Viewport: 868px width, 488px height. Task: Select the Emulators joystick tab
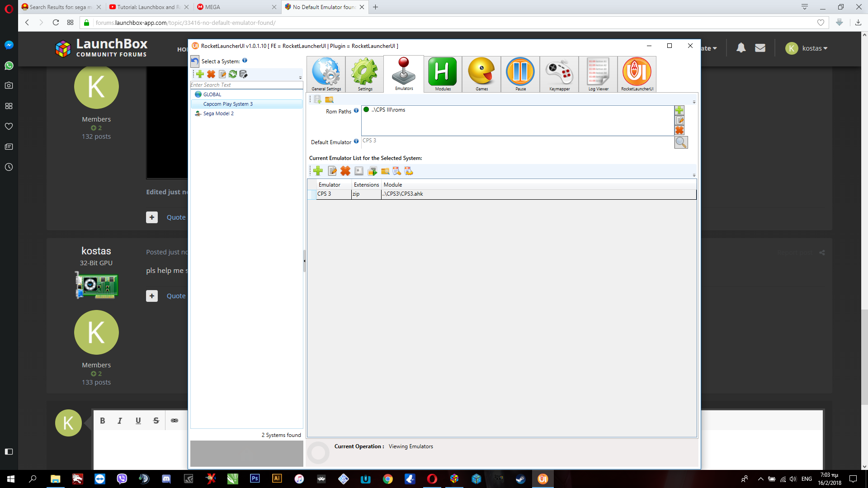pos(404,74)
